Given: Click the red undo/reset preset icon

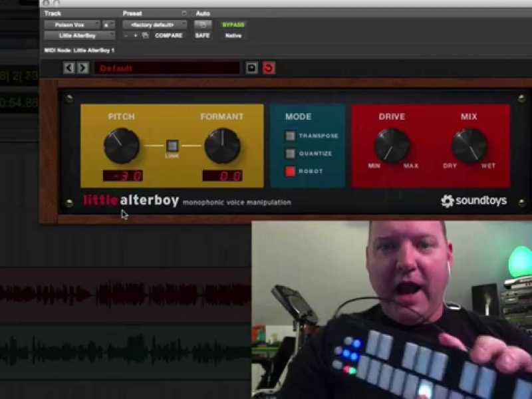Looking at the screenshot, I should 269,68.
